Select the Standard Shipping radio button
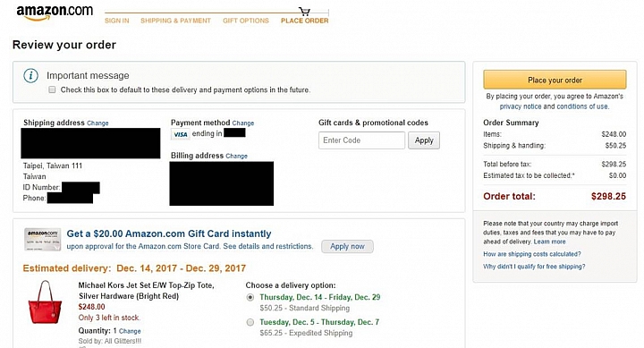 250,298
